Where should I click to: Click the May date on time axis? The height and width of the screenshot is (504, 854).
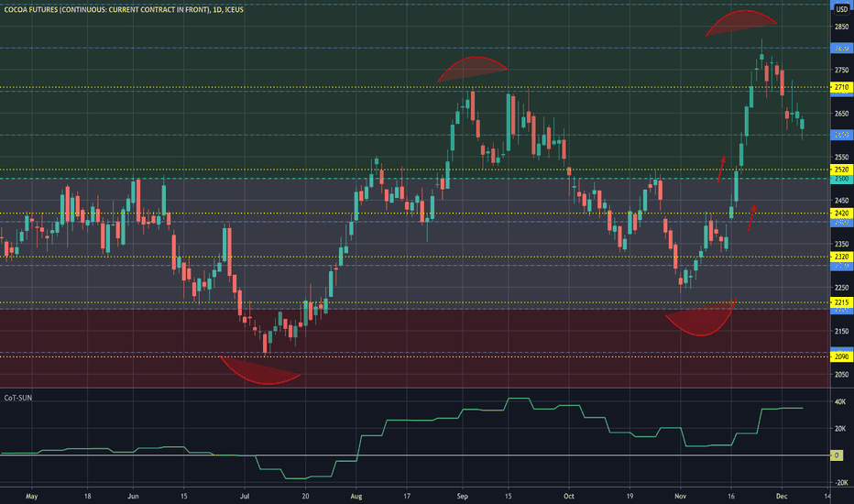(x=31, y=497)
